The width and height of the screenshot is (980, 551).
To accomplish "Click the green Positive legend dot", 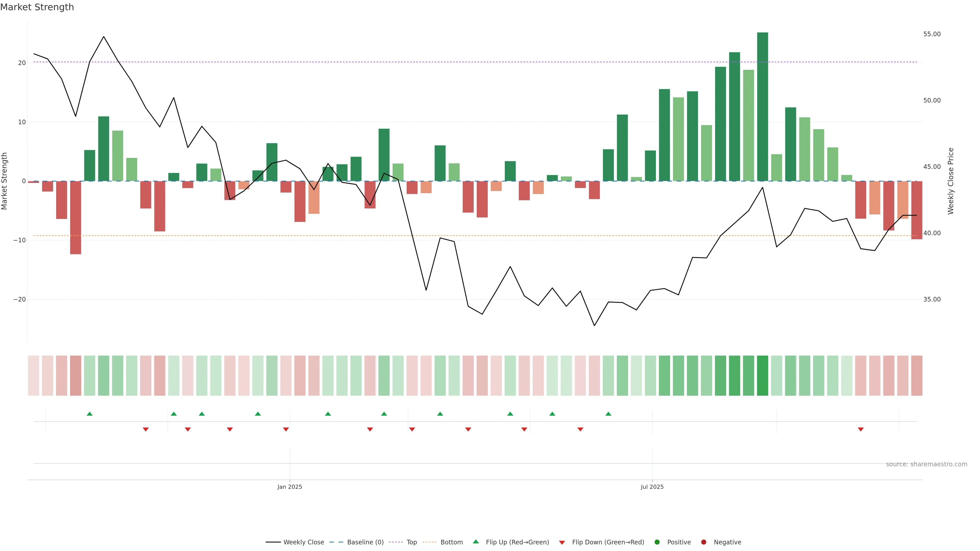I will point(657,542).
